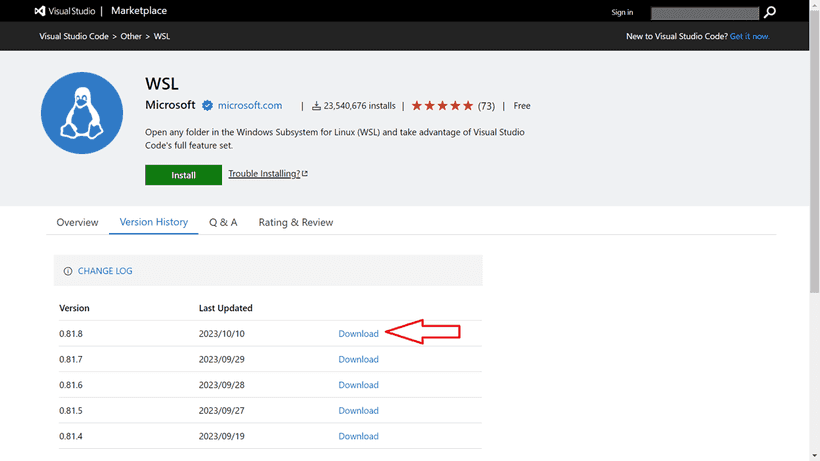
Task: Open the Q & A tab
Action: click(223, 222)
